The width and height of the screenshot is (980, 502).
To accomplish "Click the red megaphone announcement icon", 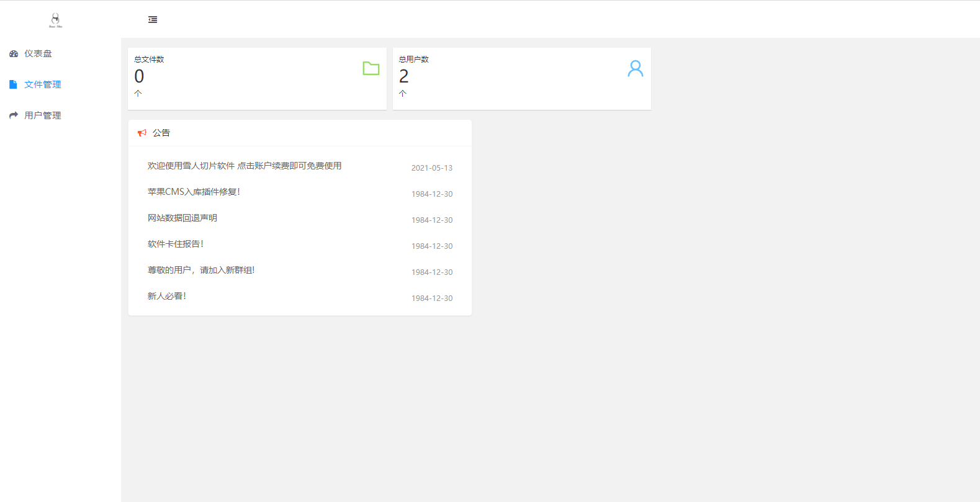I will 142,133.
